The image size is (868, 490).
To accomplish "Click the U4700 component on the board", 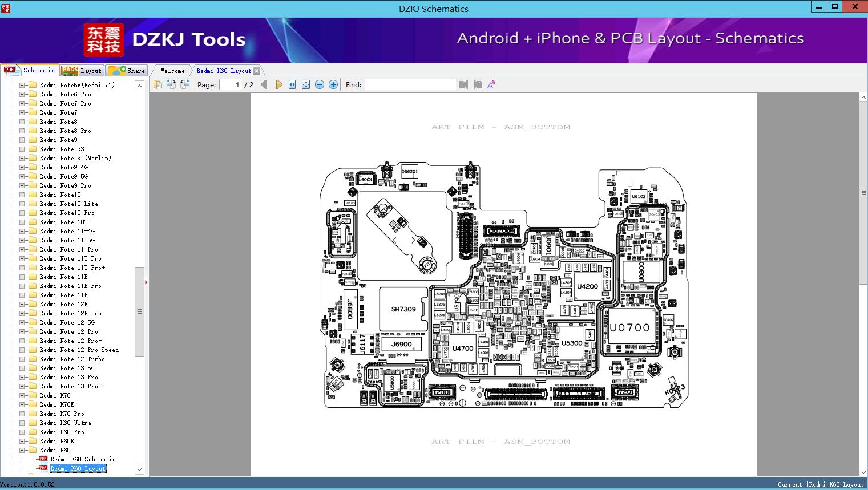I will [462, 348].
